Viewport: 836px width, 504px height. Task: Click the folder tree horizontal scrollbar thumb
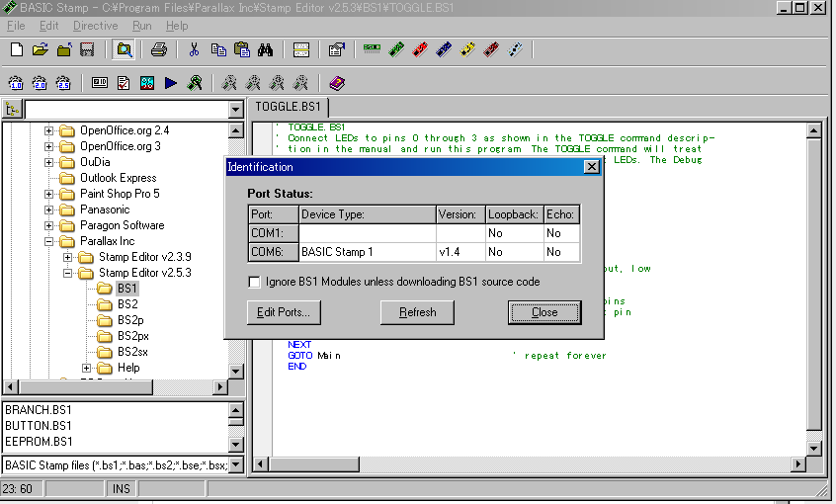point(85,386)
